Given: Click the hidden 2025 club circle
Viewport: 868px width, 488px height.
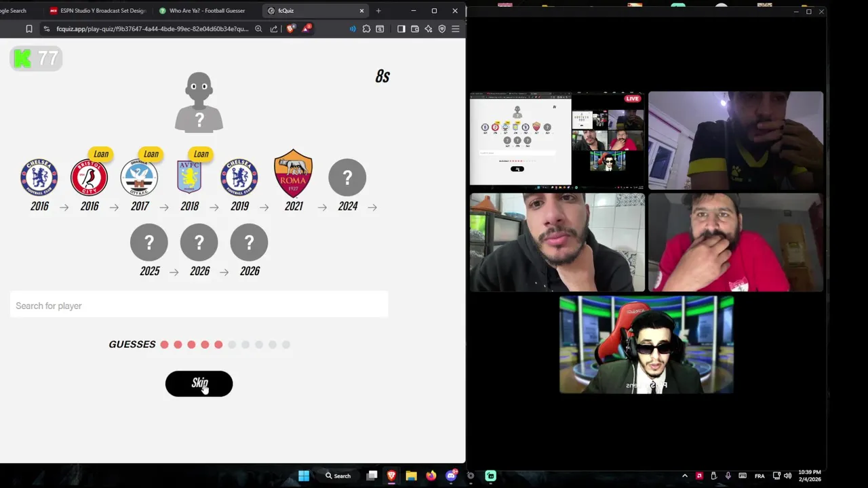Looking at the screenshot, I should [149, 243].
